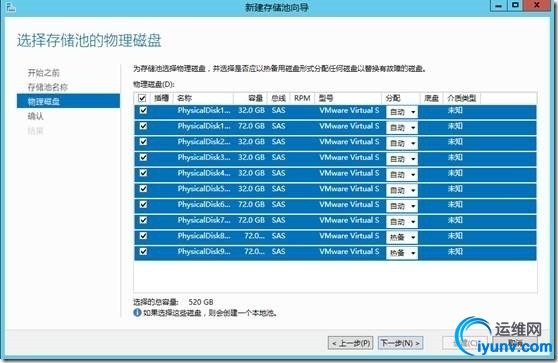Click the SAS bus cell of PhysicalDisk4
The image size is (558, 363).
(x=278, y=173)
